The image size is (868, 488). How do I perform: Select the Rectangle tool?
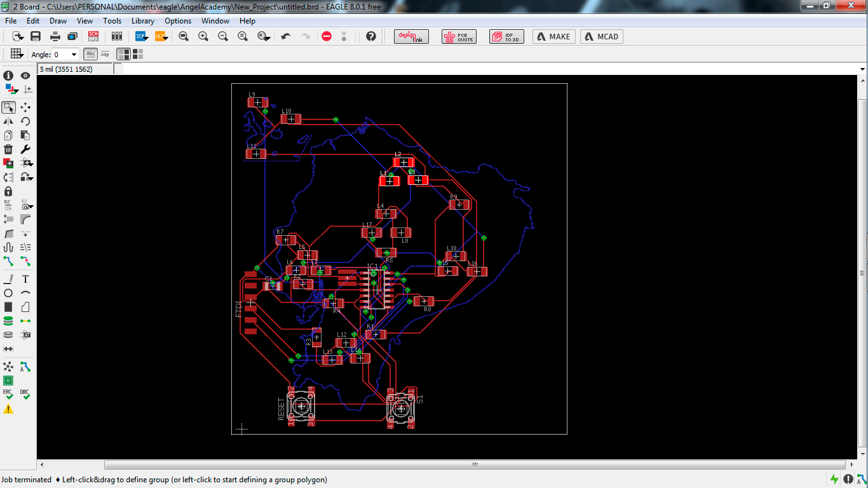coord(8,307)
